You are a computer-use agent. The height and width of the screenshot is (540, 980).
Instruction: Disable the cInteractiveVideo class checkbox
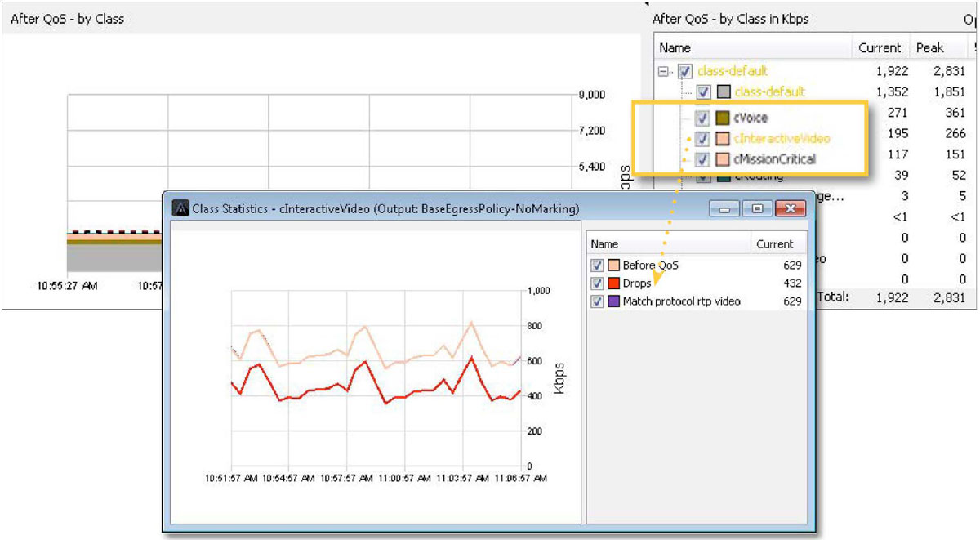coord(702,139)
